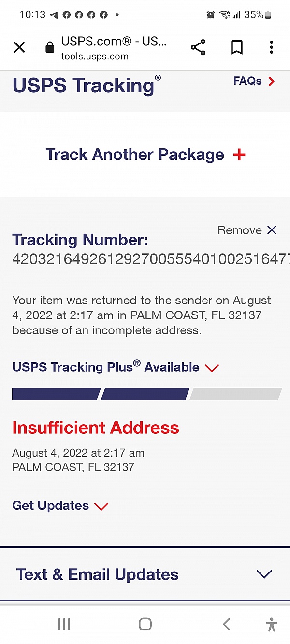Image resolution: width=290 pixels, height=644 pixels.
Task: Tap the Insufficient Address status heading
Action: point(96,428)
